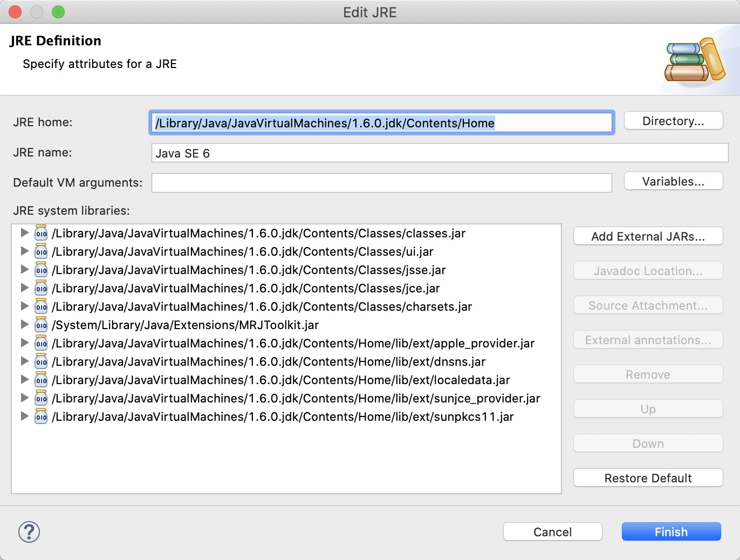
Task: Click the jar icon for ui.jar
Action: click(x=41, y=251)
